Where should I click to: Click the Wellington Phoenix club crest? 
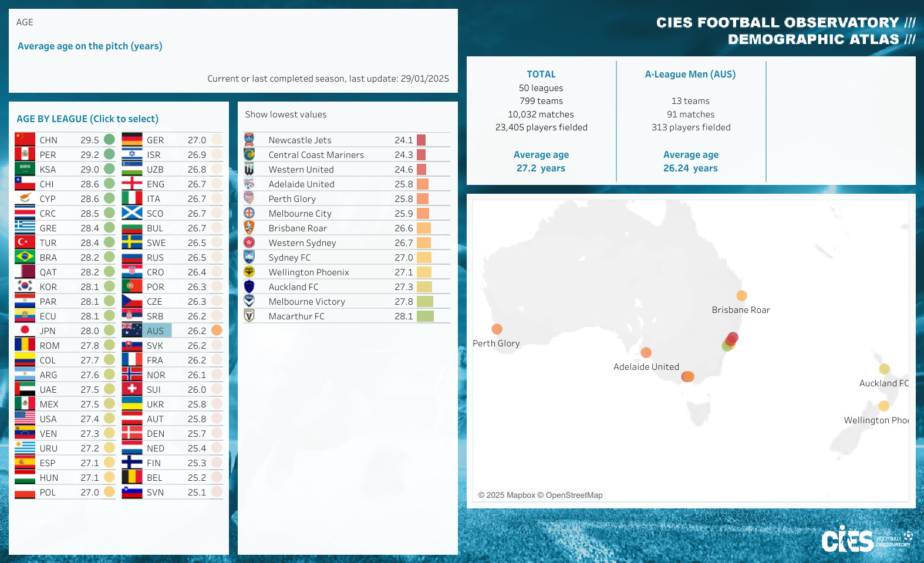pos(249,272)
